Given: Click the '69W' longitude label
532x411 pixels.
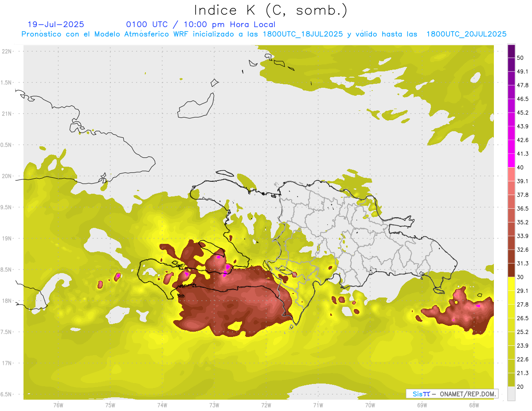Looking at the screenshot, I should pyautogui.click(x=422, y=405).
